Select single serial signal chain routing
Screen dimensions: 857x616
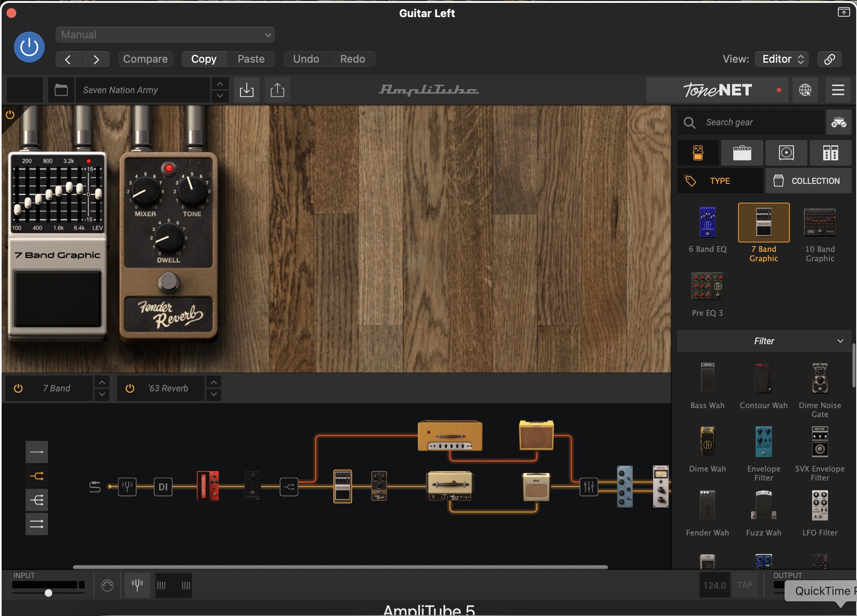[37, 452]
